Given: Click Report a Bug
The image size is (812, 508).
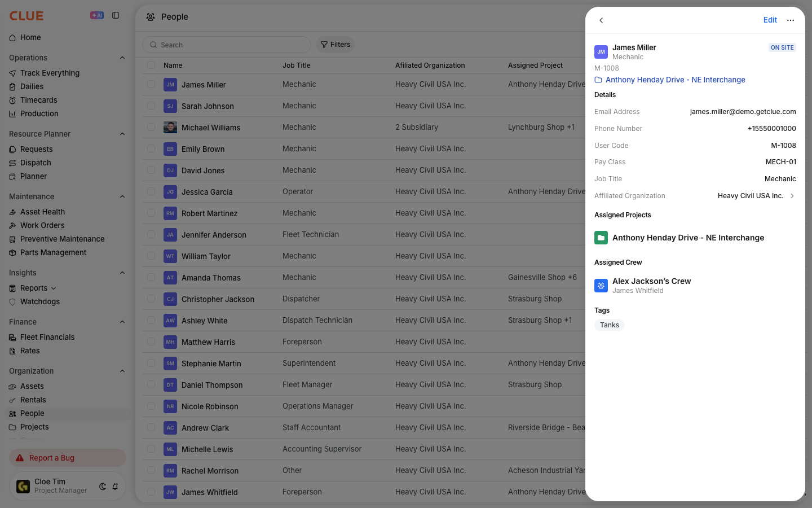Looking at the screenshot, I should [x=68, y=458].
